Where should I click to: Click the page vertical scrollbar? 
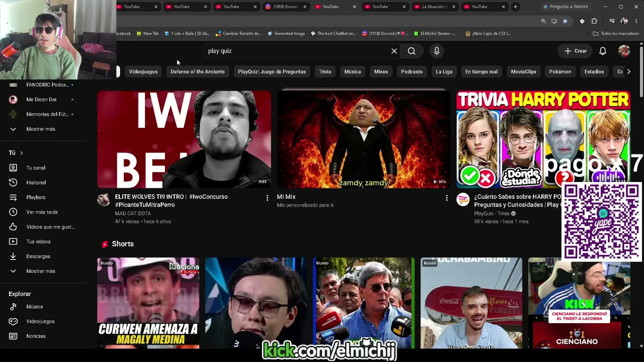click(641, 70)
